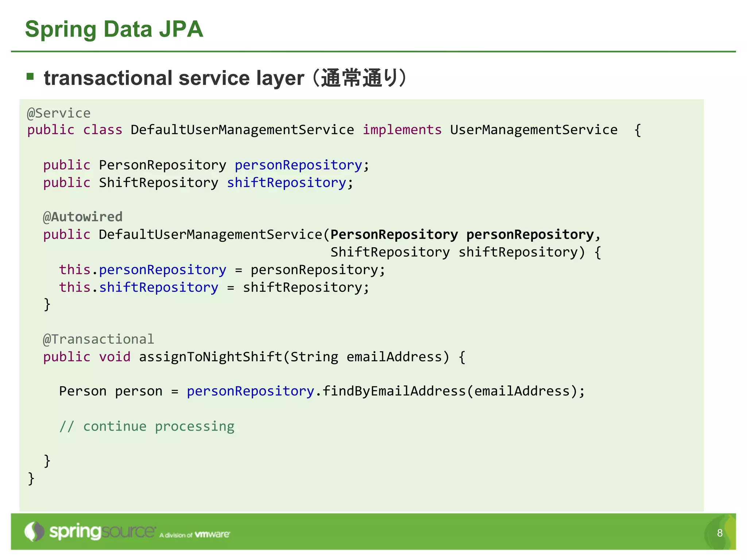Click the DefaultUserManagementService class name
The width and height of the screenshot is (747, 560).
pyautogui.click(x=242, y=130)
